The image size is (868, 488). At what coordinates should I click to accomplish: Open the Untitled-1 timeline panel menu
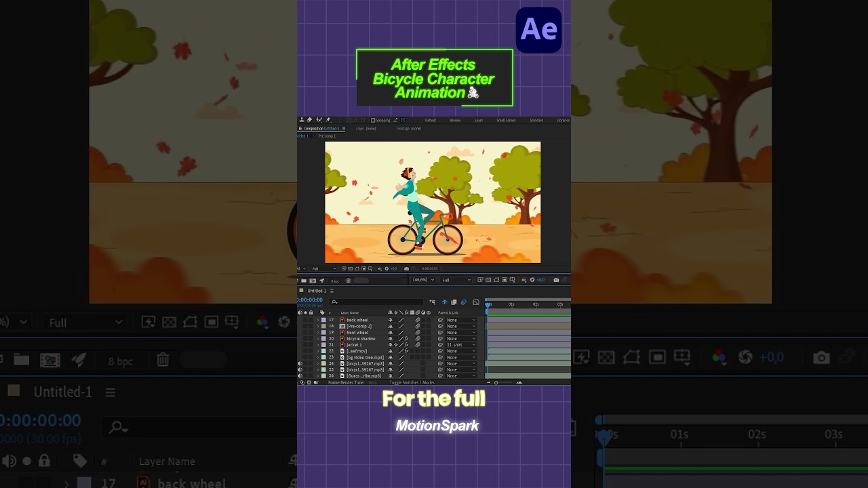tap(332, 291)
